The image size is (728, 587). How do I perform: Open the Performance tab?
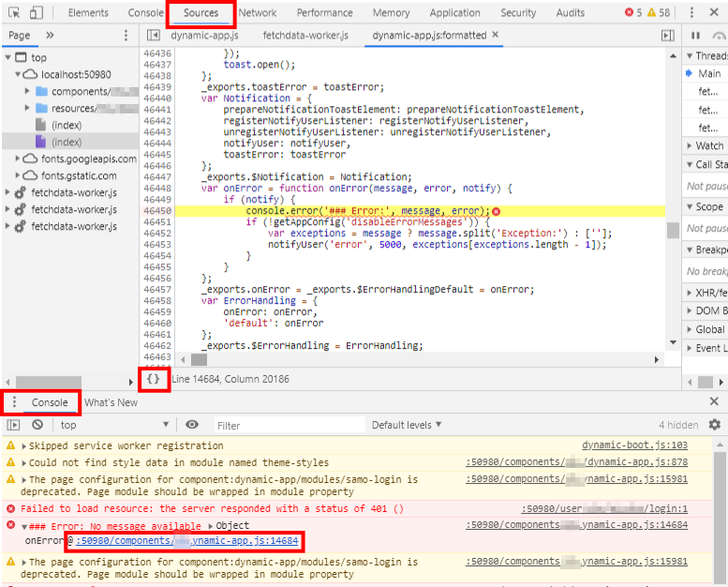tap(324, 12)
